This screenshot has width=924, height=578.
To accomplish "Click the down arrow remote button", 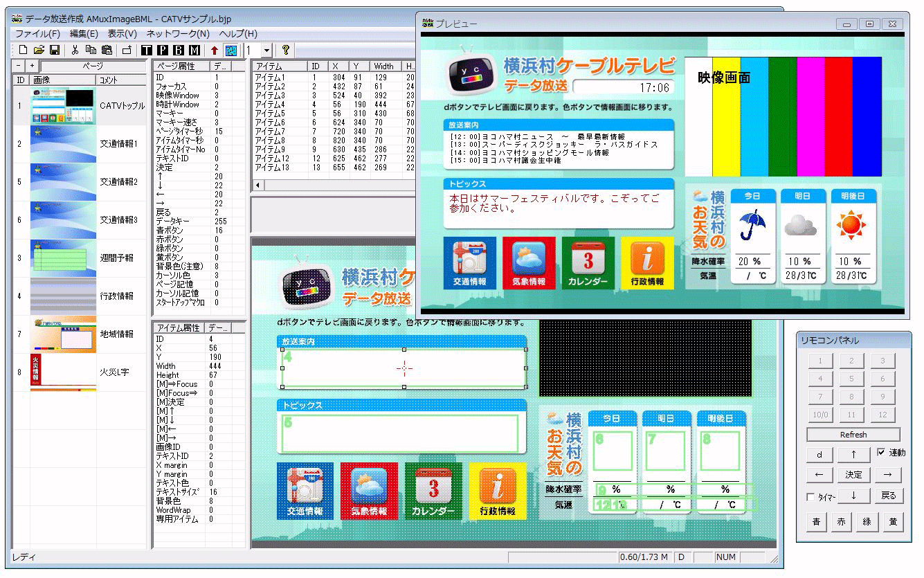I will coord(853,496).
